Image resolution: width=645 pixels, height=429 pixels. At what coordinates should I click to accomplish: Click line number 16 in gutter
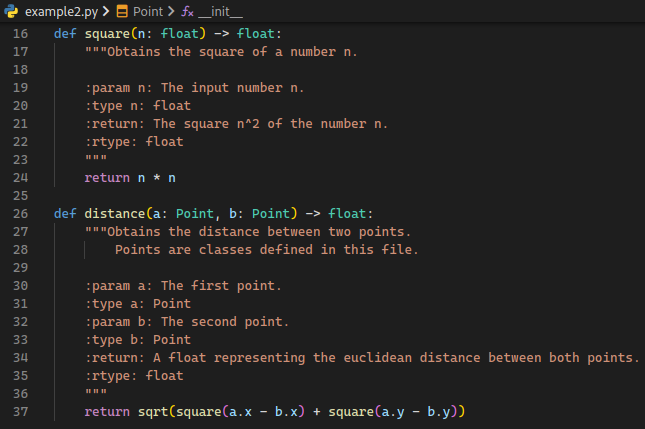21,34
